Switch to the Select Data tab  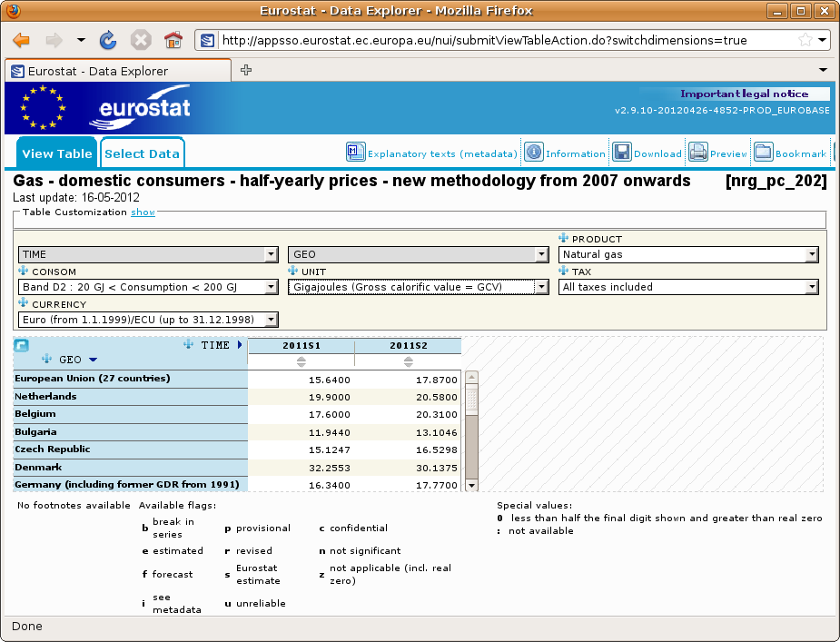point(142,153)
